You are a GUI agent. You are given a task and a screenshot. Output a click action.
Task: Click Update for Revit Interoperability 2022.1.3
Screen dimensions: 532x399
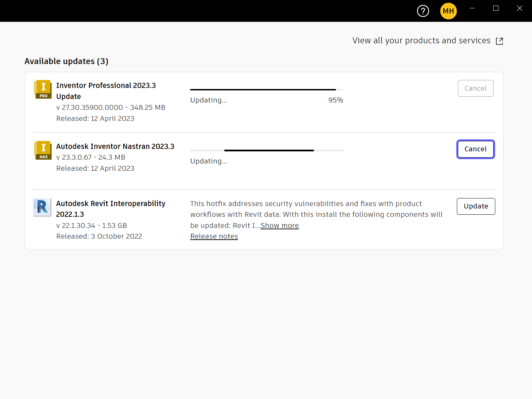476,206
